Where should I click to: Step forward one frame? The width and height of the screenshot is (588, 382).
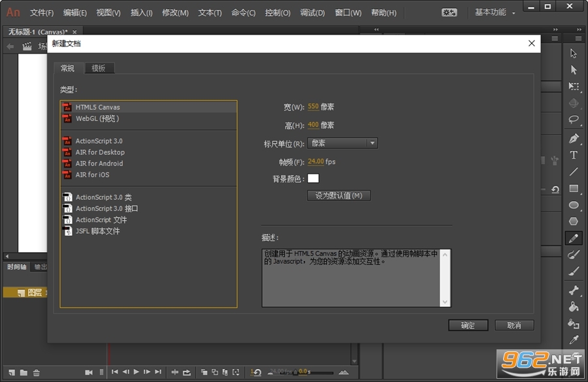click(147, 372)
